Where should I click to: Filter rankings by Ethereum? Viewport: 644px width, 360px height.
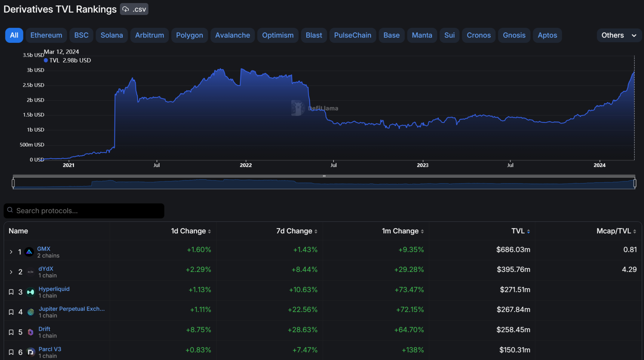(46, 35)
